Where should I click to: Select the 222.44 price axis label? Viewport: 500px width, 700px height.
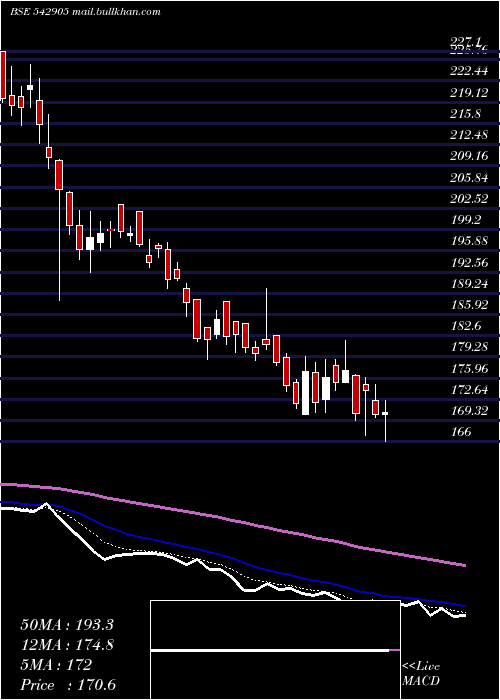click(470, 71)
